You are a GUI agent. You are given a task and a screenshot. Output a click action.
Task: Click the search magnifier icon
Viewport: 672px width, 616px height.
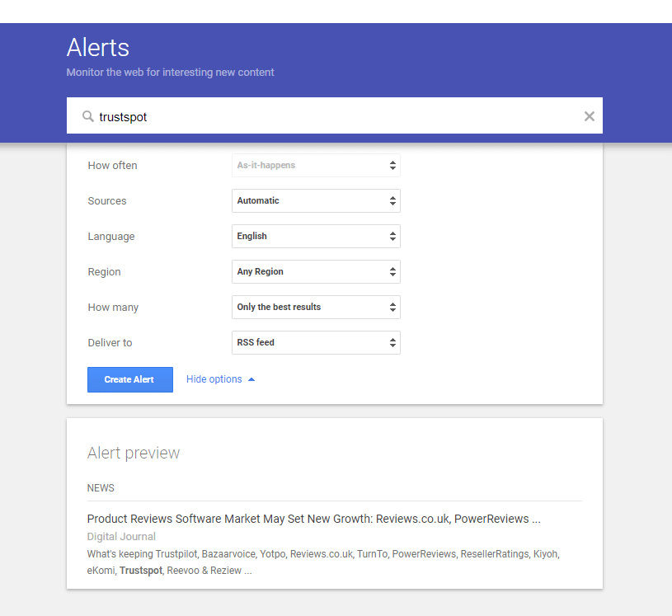pos(88,116)
